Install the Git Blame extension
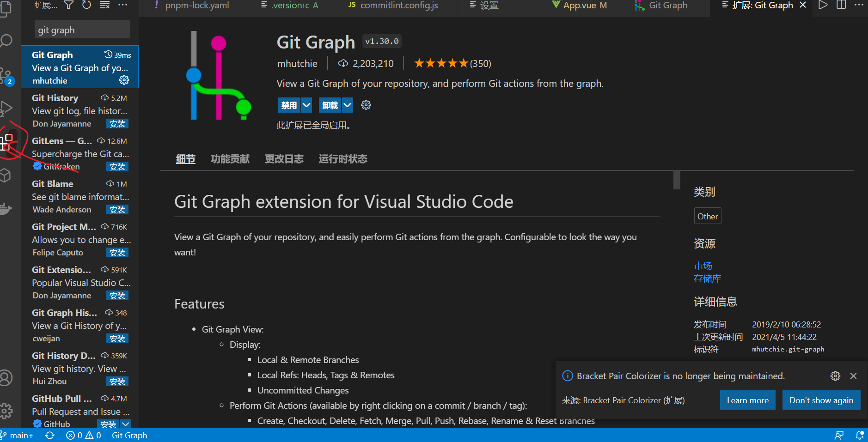This screenshot has width=868, height=442. pyautogui.click(x=117, y=210)
